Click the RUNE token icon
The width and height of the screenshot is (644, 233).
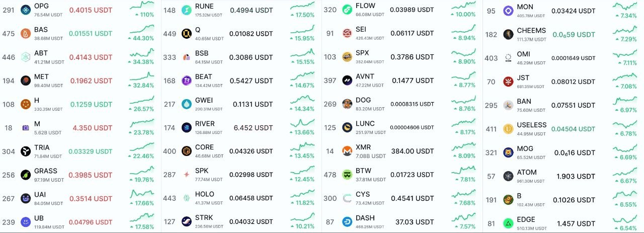[x=187, y=10]
